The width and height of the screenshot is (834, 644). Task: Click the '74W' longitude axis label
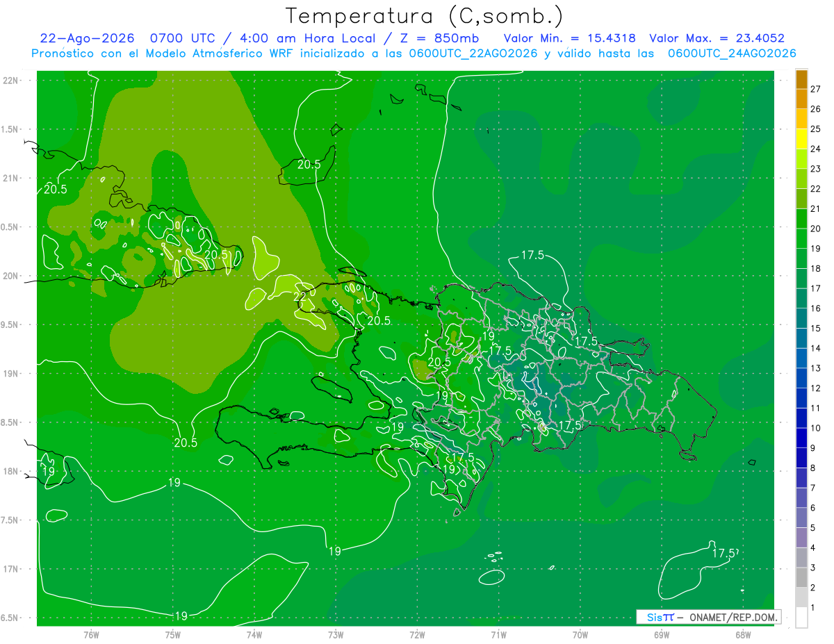pos(254,634)
